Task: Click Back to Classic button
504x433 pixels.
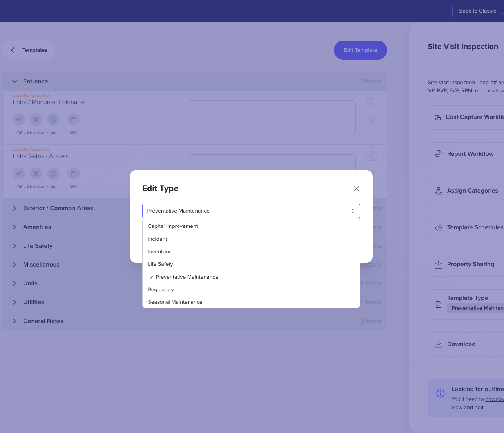Action: (x=478, y=11)
